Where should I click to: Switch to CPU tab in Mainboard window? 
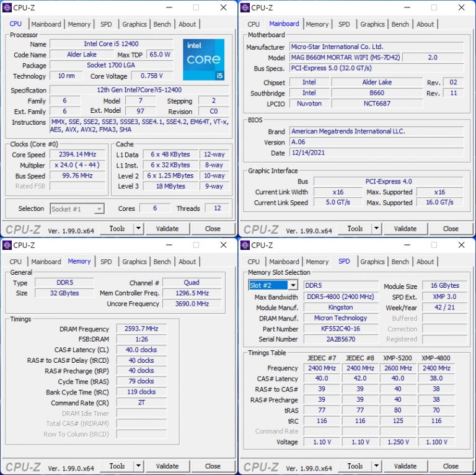(253, 24)
